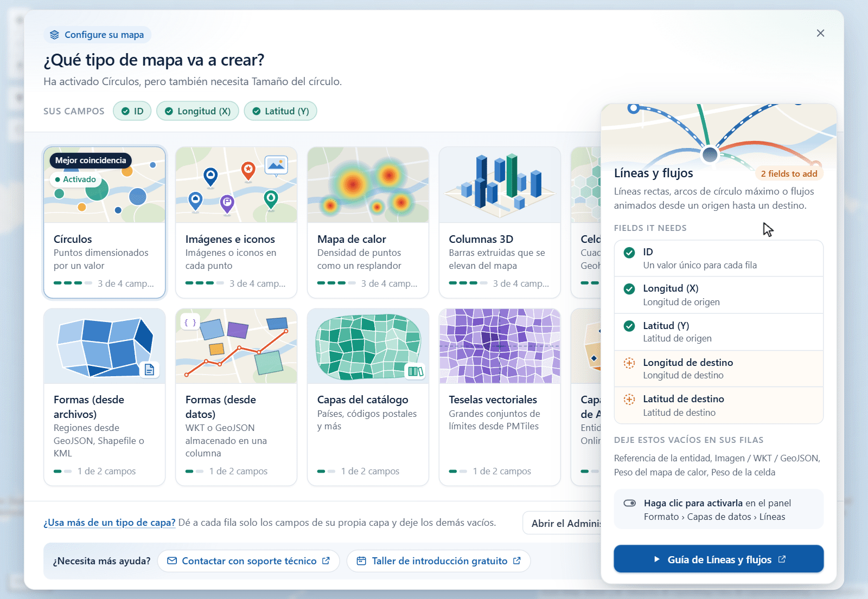Click Contactar con soporte técnico

248,561
